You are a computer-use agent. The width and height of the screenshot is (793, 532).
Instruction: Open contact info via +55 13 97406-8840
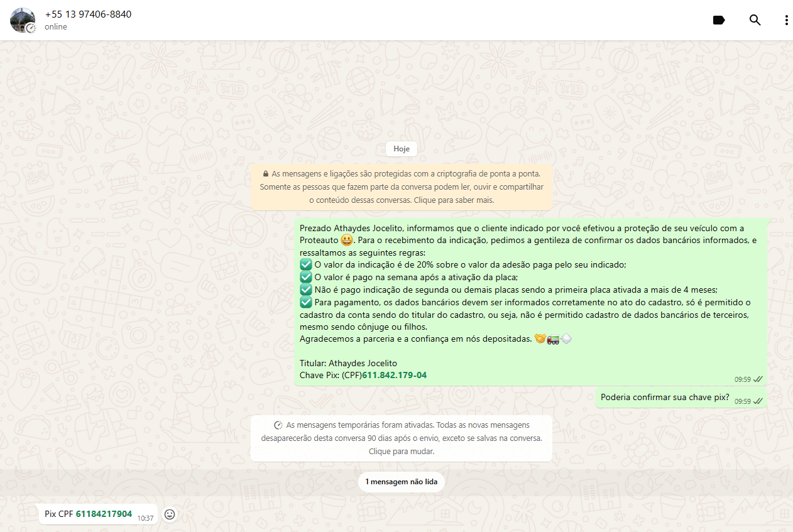click(x=88, y=14)
